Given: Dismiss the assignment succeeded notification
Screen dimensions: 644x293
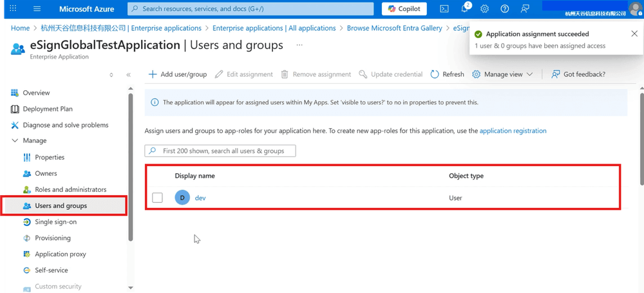Looking at the screenshot, I should click(634, 33).
